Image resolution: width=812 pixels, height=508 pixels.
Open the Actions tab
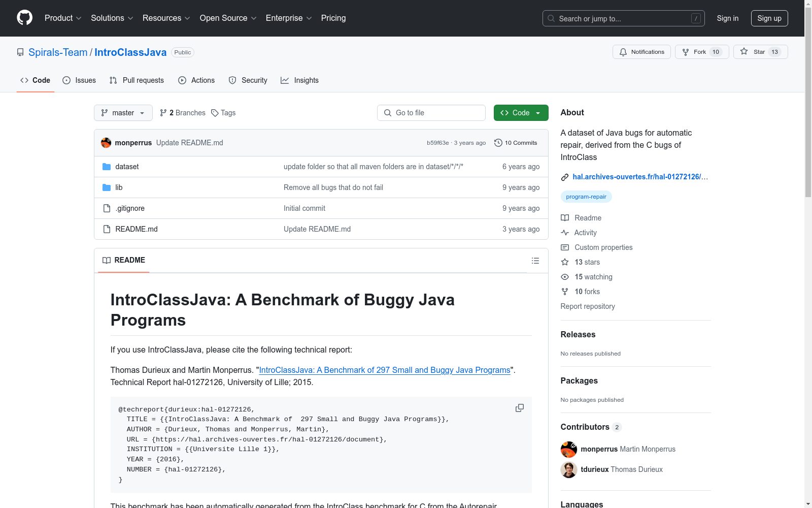pyautogui.click(x=196, y=80)
